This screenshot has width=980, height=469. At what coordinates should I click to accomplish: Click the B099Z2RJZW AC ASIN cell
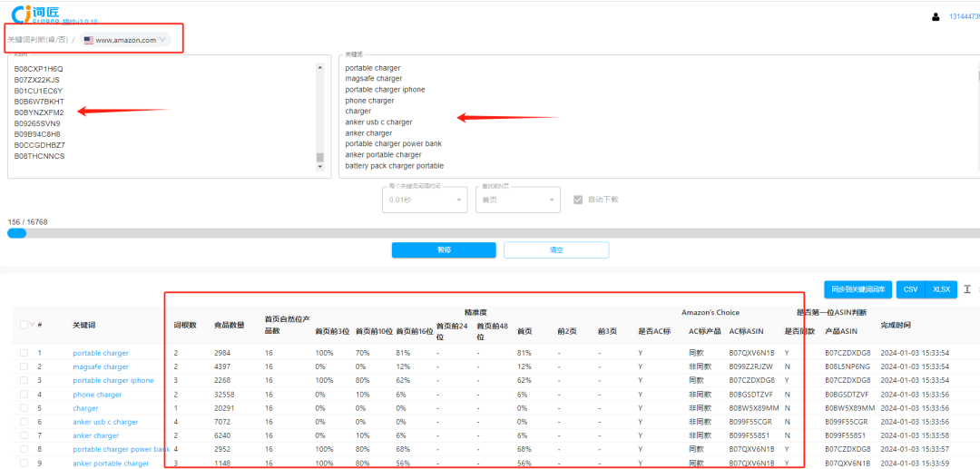[751, 366]
